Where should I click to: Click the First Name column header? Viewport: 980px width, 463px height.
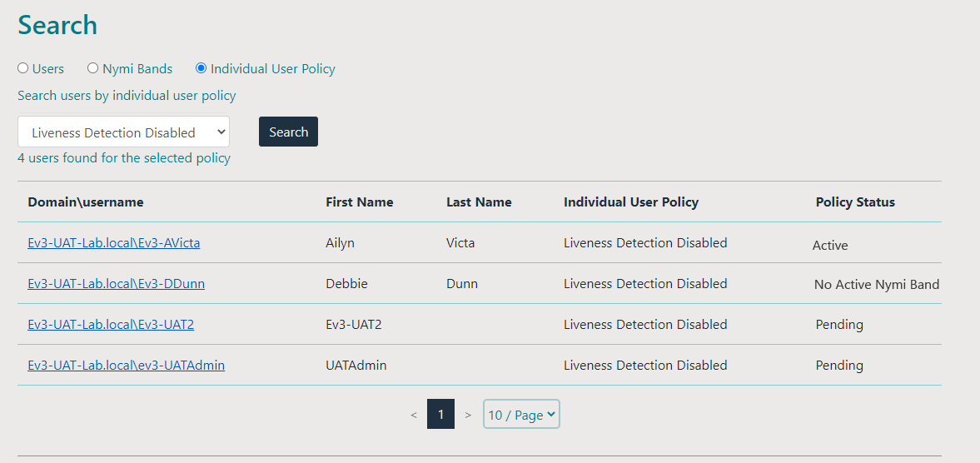pos(359,202)
